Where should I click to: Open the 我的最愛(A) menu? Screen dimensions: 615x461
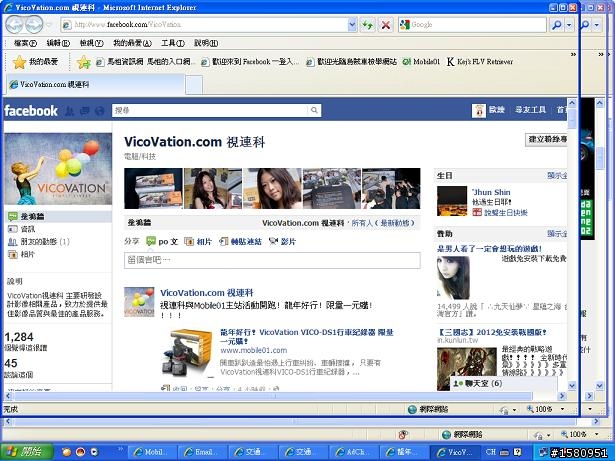132,43
